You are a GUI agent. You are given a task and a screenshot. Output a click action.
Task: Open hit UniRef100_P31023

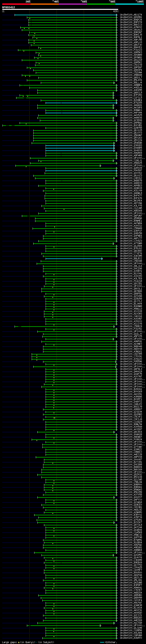coord(131,50)
